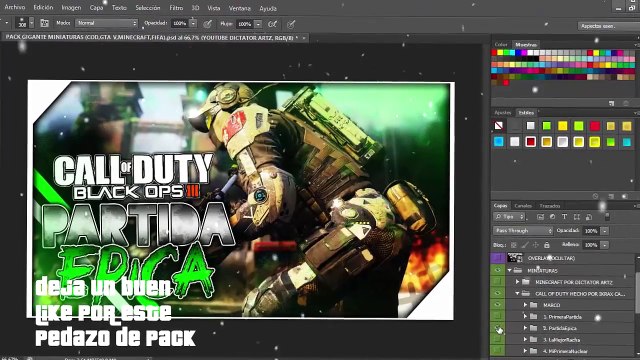The width and height of the screenshot is (640, 360).
Task: Switch to the Trazados tab
Action: click(549, 206)
